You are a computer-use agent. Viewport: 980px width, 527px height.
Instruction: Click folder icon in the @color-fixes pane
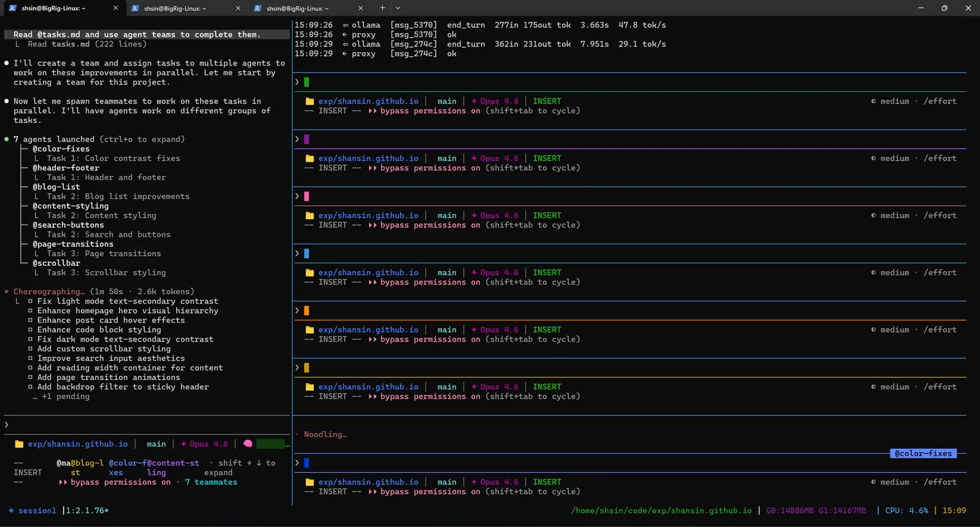click(310, 482)
